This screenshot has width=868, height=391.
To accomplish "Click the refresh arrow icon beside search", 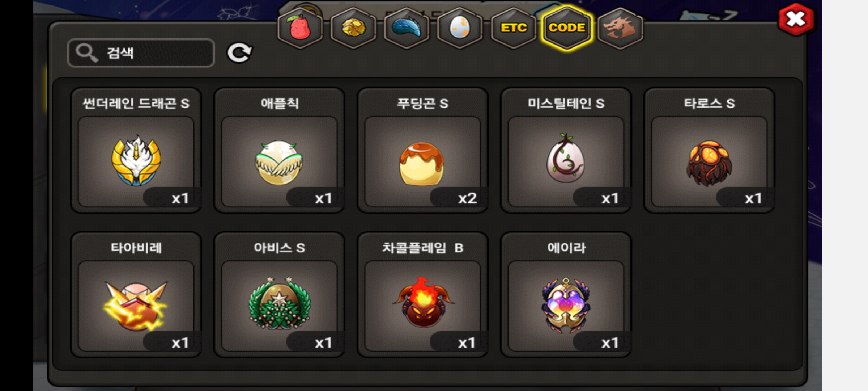I will pos(239,53).
